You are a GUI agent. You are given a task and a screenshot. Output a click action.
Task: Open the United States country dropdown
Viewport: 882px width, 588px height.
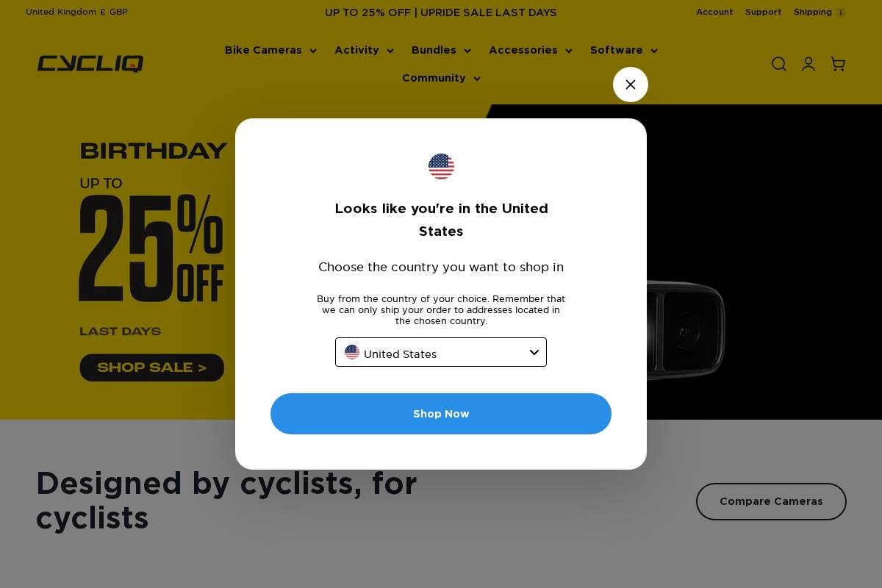(x=441, y=352)
